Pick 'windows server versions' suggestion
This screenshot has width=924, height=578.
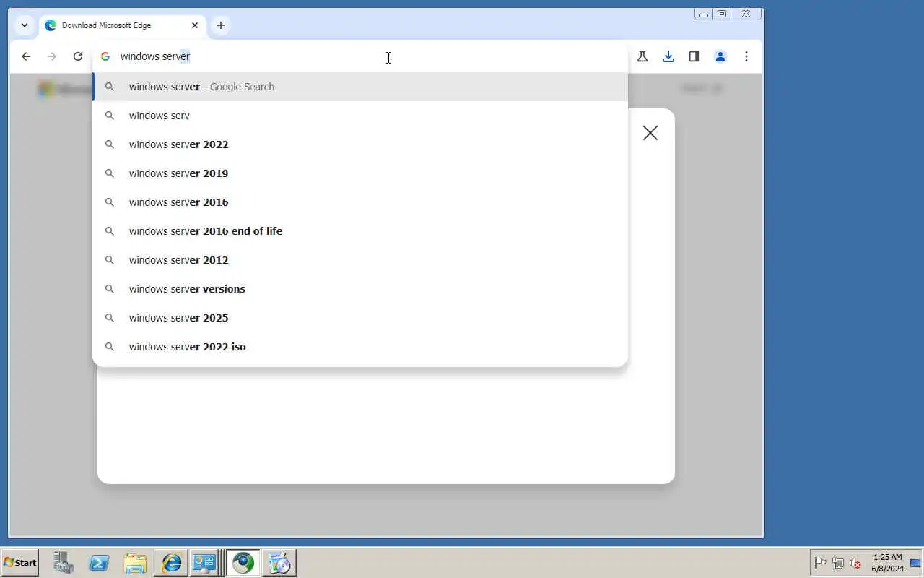coord(360,289)
